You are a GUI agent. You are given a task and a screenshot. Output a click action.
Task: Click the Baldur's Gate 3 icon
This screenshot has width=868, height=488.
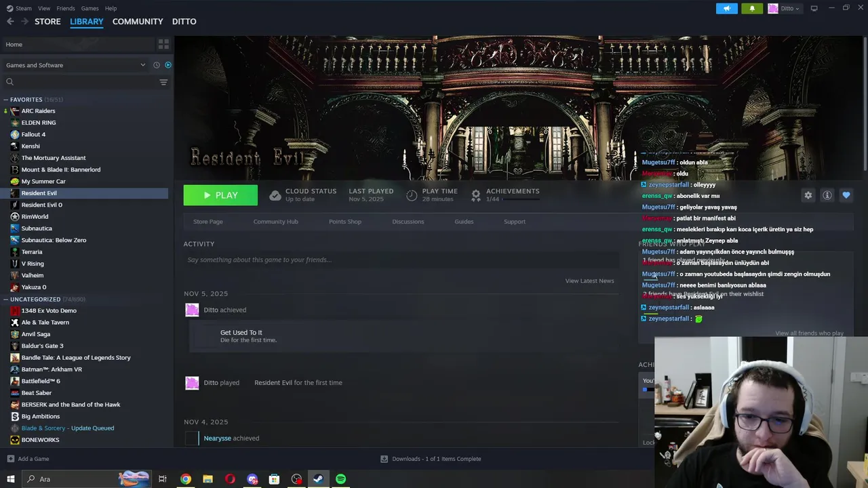point(15,346)
